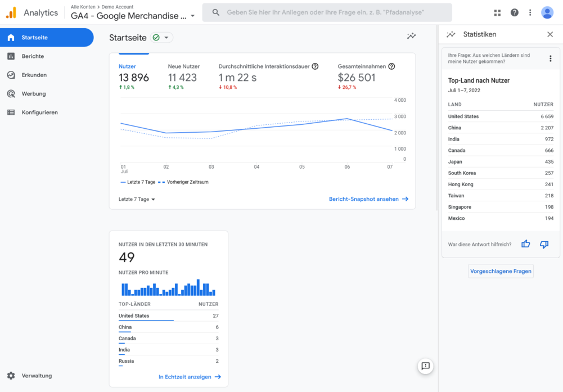Open the Analytics help menu
This screenshot has width=563, height=392.
click(x=514, y=12)
